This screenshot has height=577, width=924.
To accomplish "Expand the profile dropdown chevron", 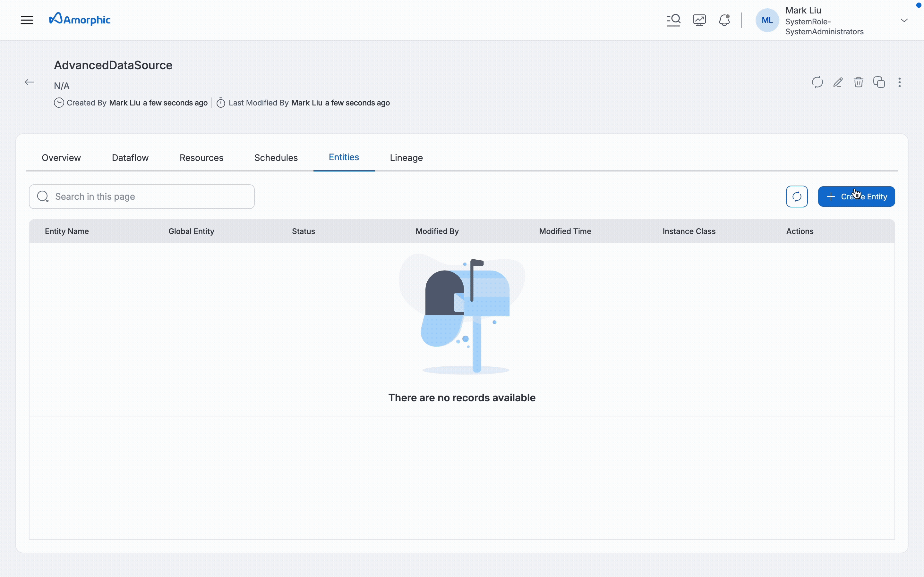I will [904, 20].
